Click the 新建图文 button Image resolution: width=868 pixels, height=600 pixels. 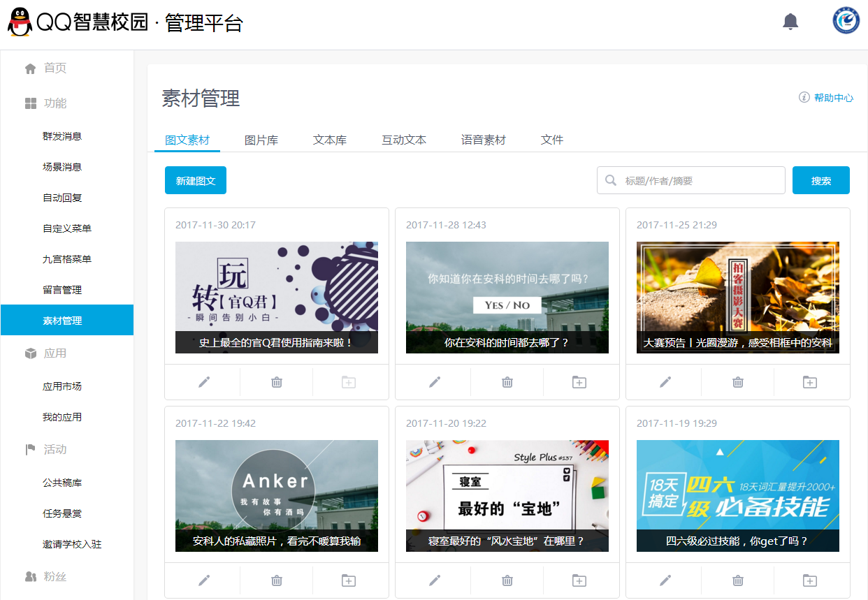pos(196,181)
